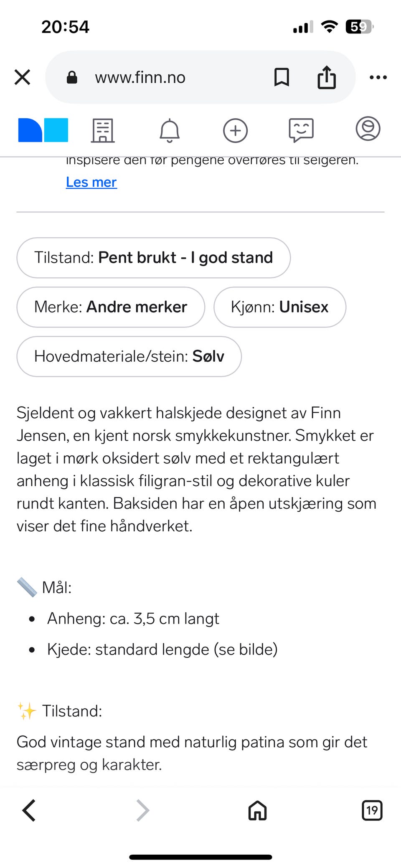
Task: Open the share sheet icon
Action: 327,77
